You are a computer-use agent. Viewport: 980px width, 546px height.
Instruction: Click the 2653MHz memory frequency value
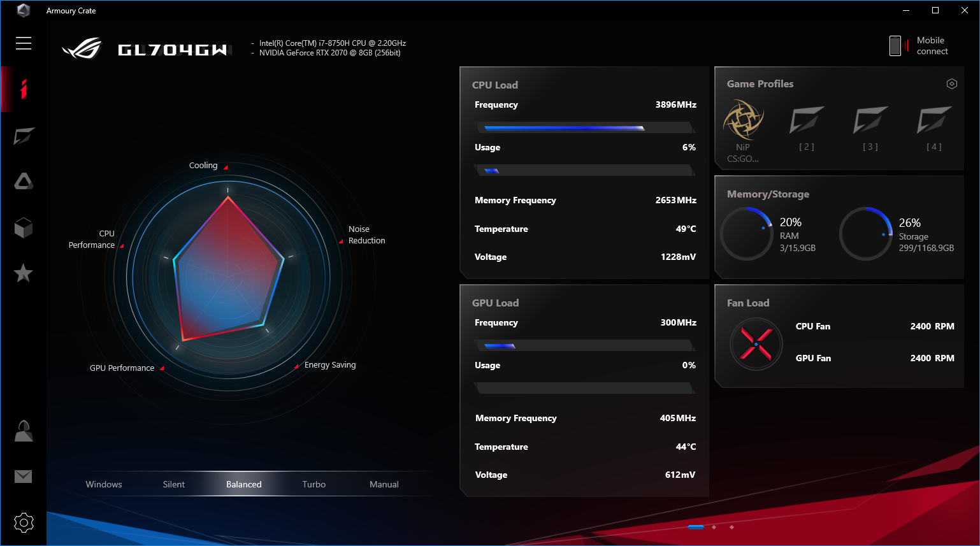click(676, 200)
